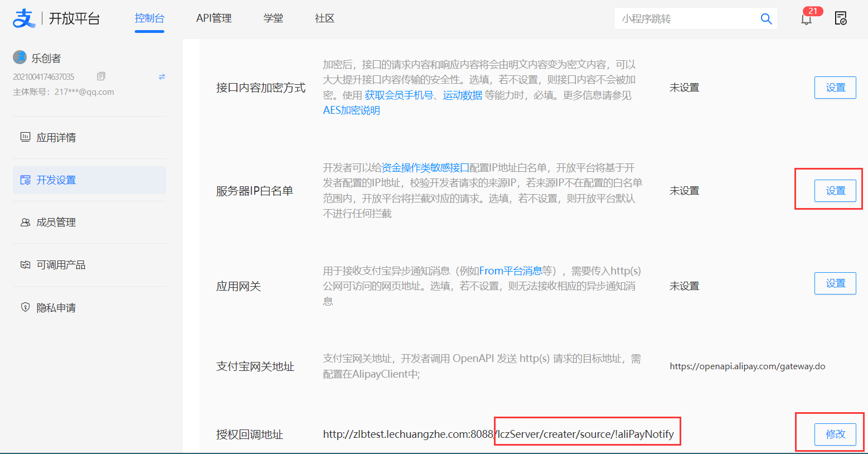This screenshot has height=454, width=868.
Task: Go to the 社区 tab
Action: (324, 18)
